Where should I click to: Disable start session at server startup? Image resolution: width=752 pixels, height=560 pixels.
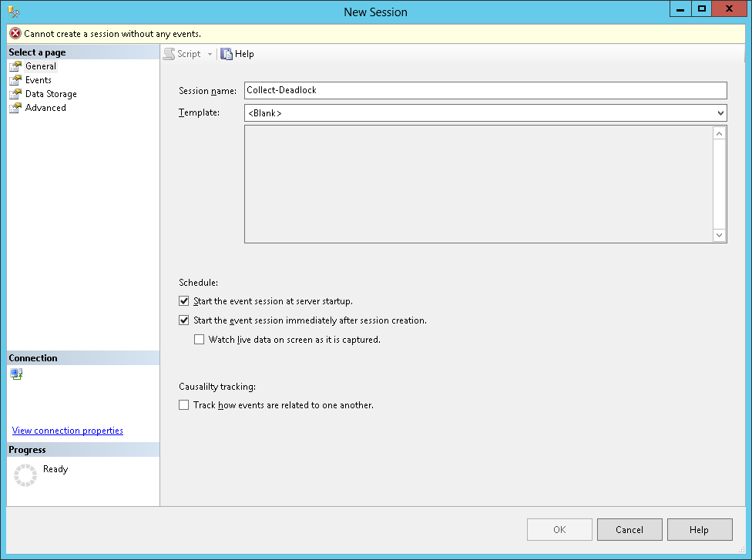tap(183, 301)
